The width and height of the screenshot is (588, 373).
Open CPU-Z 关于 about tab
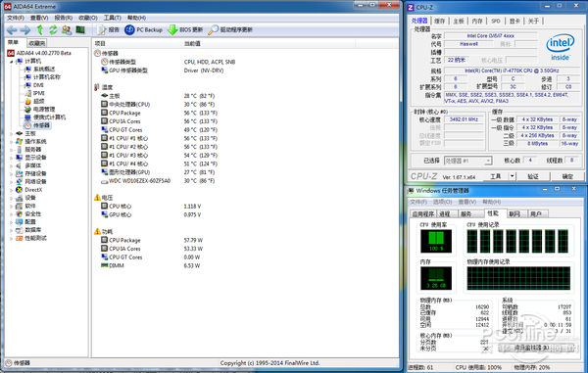click(533, 21)
